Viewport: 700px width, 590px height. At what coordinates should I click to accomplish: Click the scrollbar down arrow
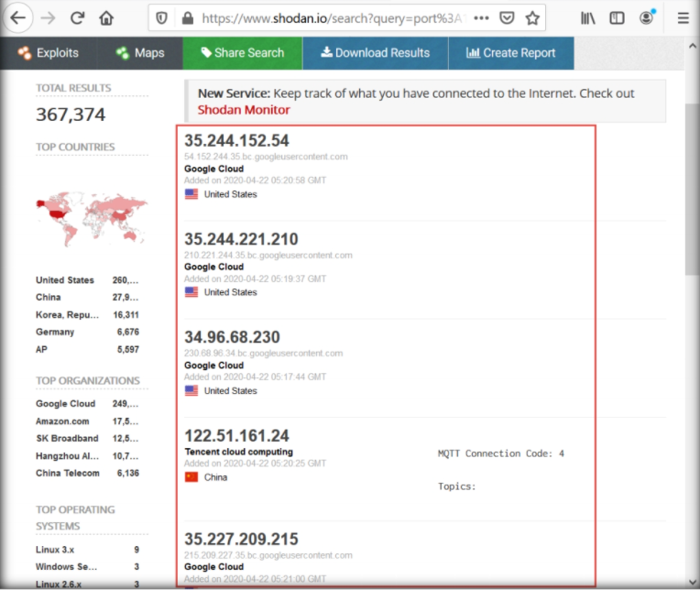click(692, 582)
